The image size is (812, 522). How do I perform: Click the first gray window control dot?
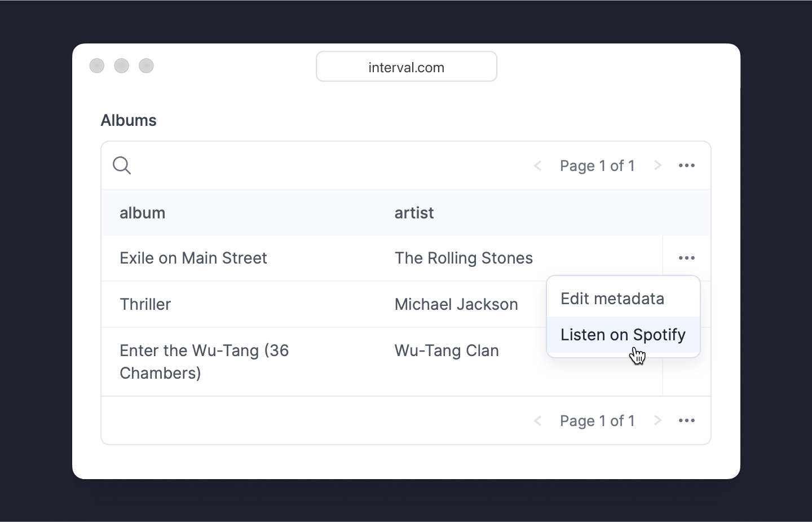coord(97,66)
